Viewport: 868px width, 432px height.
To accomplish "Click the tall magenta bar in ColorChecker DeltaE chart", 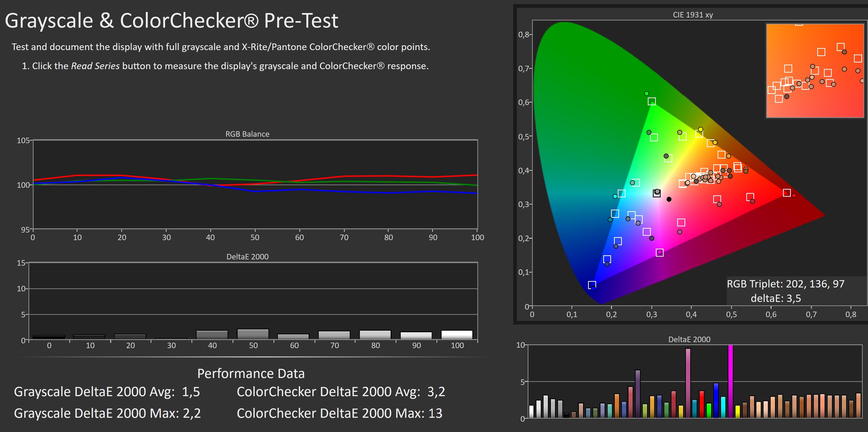I will (730, 381).
